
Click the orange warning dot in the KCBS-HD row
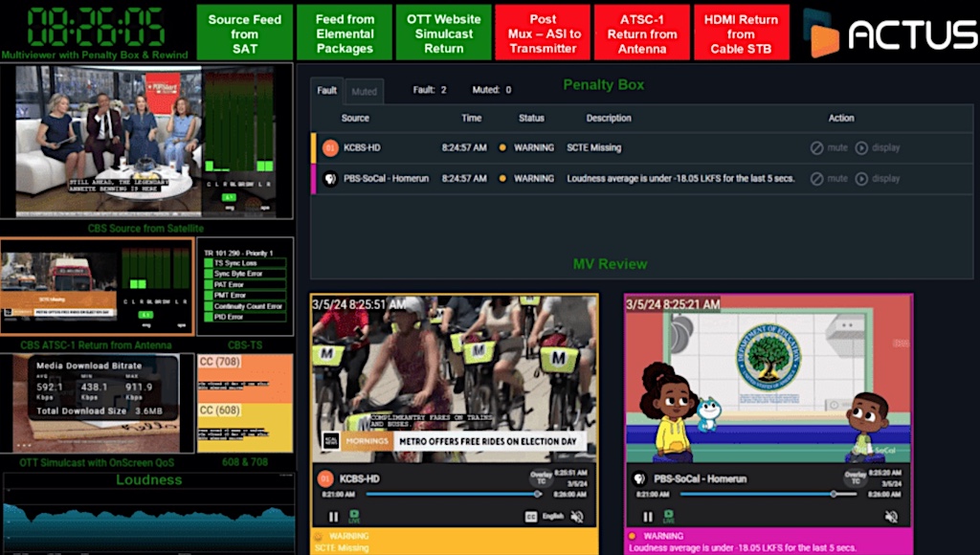point(501,148)
